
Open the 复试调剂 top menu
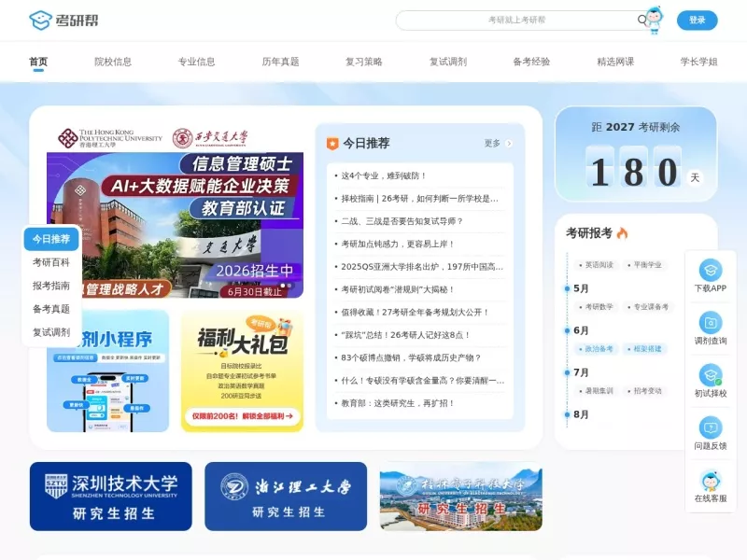[448, 62]
